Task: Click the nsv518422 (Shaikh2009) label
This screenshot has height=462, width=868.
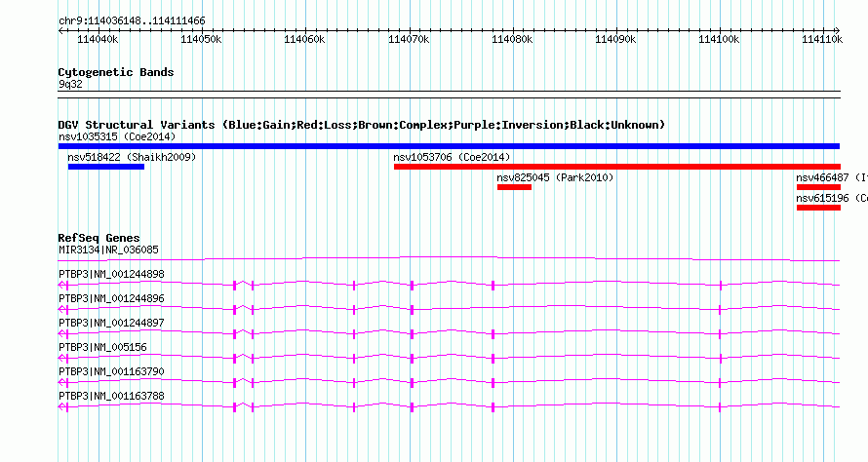Action: [x=132, y=157]
